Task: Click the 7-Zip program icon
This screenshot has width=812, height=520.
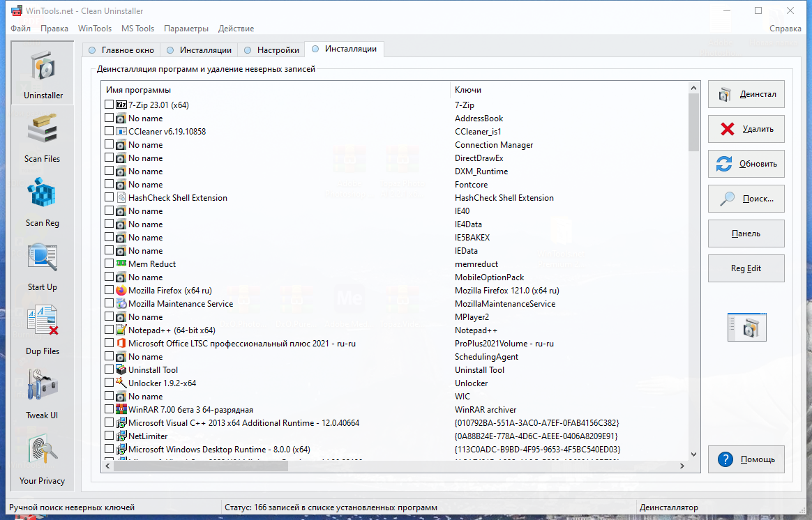Action: (121, 105)
